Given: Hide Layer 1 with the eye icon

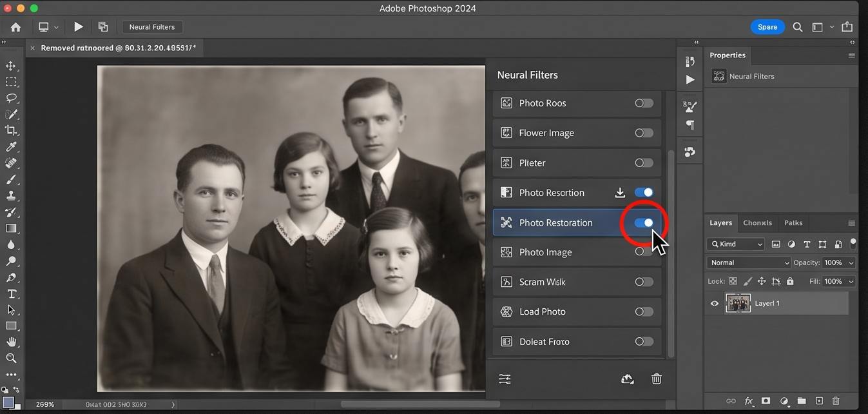Looking at the screenshot, I should click(x=714, y=303).
